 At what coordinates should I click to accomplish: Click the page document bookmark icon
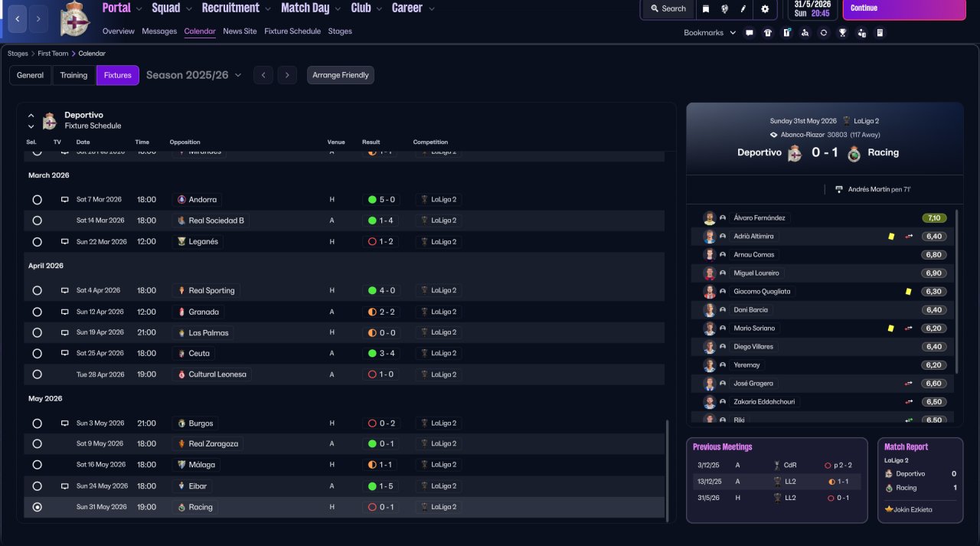pyautogui.click(x=880, y=33)
